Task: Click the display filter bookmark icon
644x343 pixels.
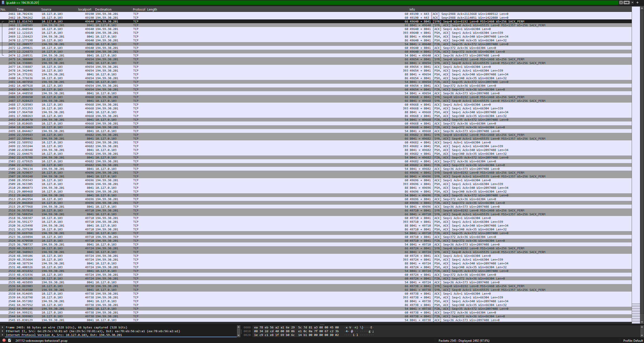Action: point(3,3)
